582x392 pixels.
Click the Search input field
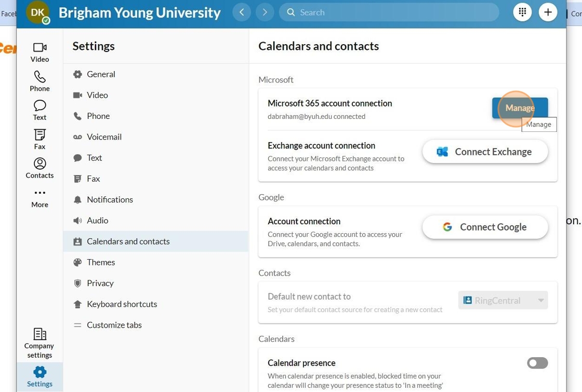coord(389,12)
